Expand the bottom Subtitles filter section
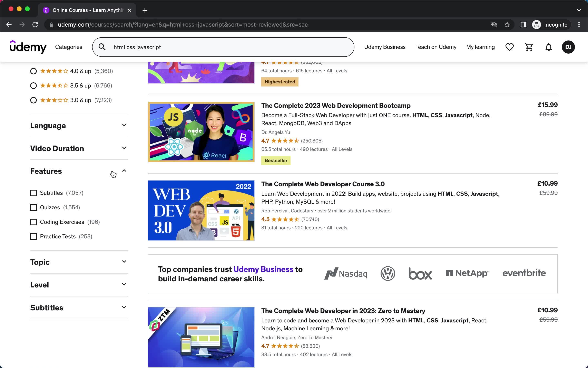The height and width of the screenshot is (368, 588). [x=79, y=308]
